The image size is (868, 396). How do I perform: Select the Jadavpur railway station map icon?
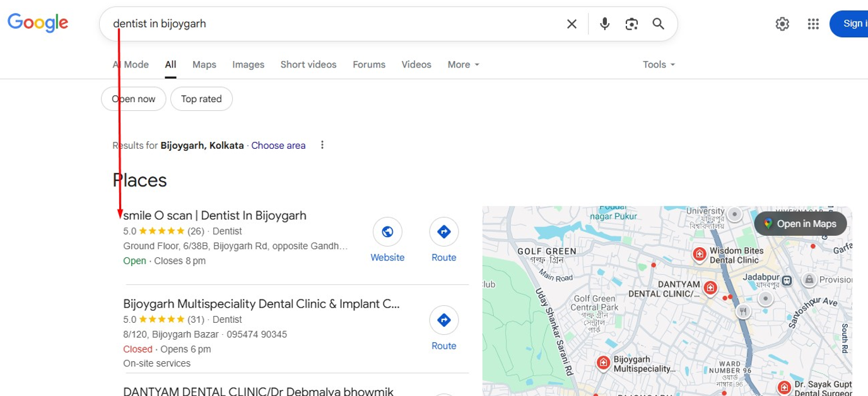(x=787, y=280)
